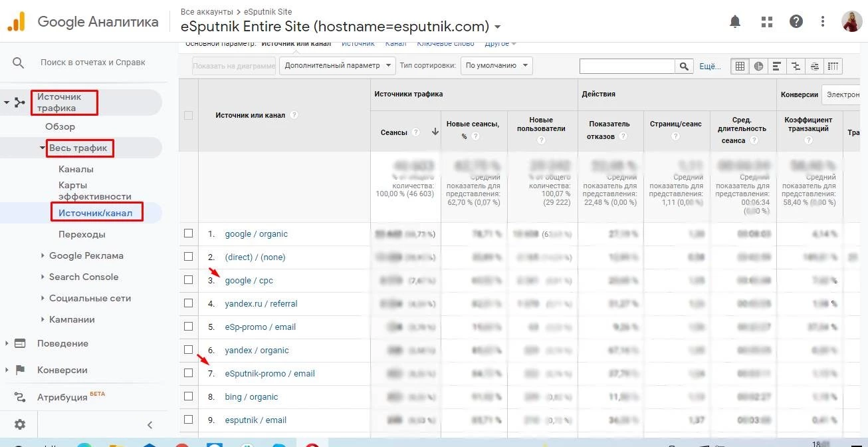Check the yandex / organic row
868x447 pixels.
click(188, 350)
